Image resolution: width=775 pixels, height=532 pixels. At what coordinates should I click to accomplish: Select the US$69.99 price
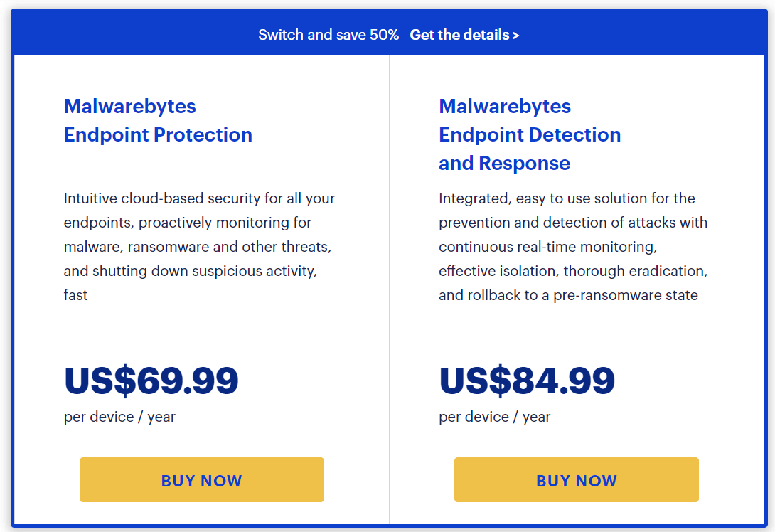click(x=151, y=381)
